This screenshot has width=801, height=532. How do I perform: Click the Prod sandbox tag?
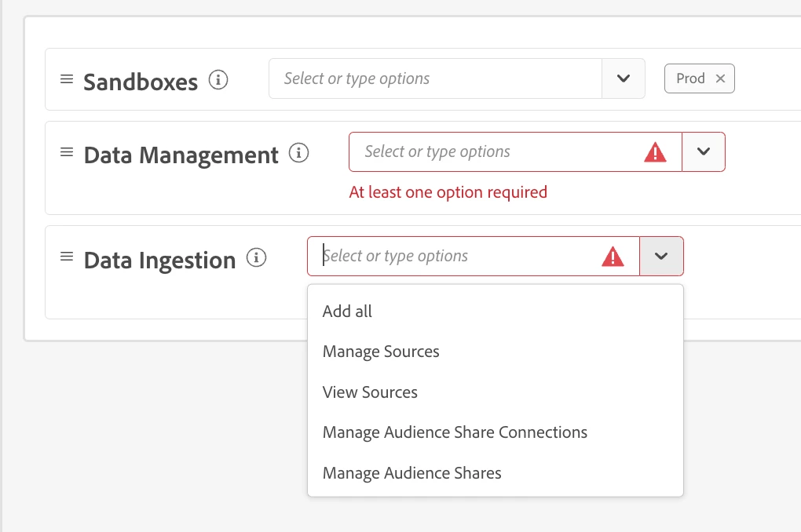click(689, 78)
